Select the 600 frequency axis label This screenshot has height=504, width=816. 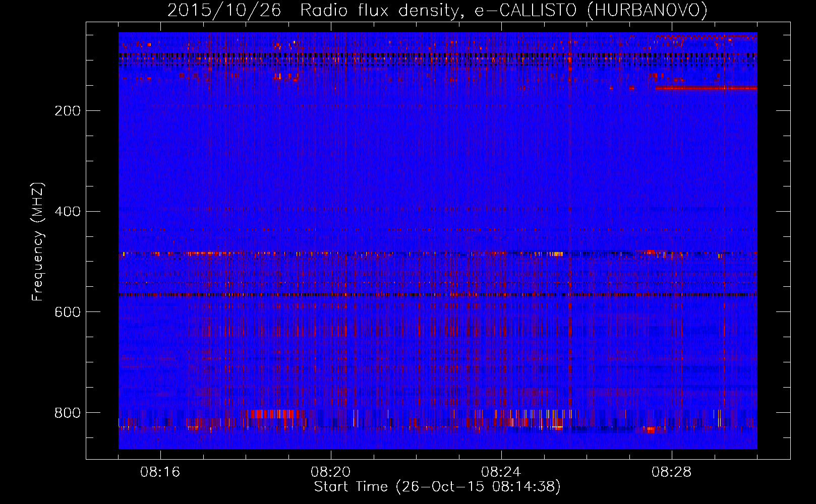(x=67, y=312)
